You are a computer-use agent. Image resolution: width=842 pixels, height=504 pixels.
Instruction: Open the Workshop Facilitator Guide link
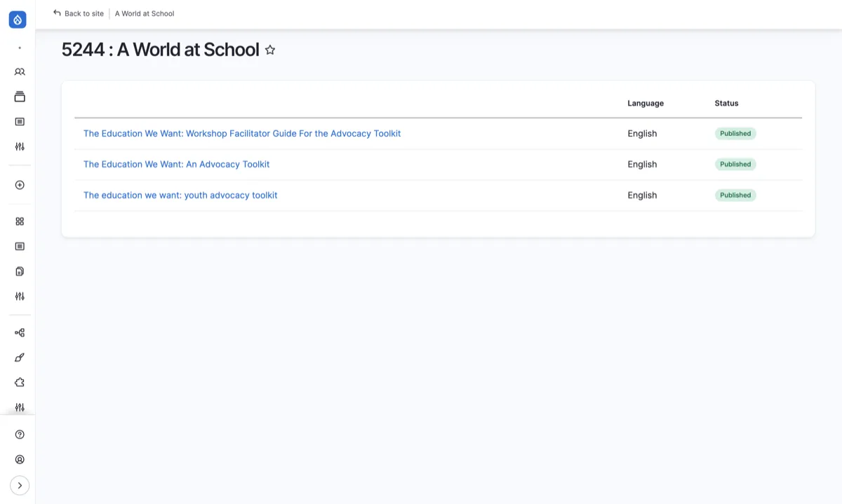[x=242, y=133]
